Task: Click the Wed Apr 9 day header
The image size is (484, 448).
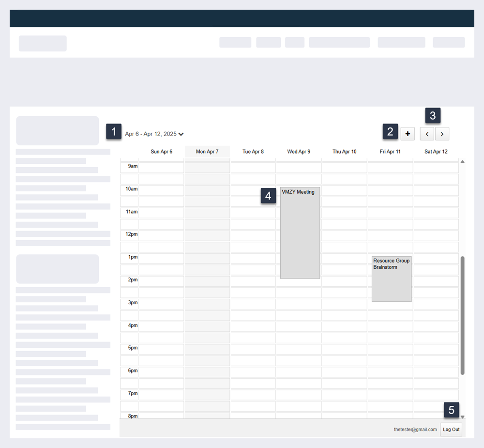Action: [x=299, y=152]
